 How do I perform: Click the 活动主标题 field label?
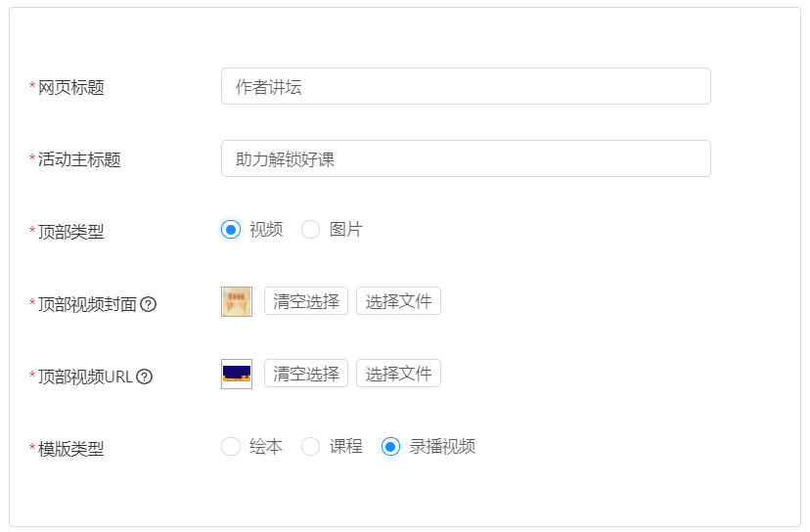click(79, 160)
